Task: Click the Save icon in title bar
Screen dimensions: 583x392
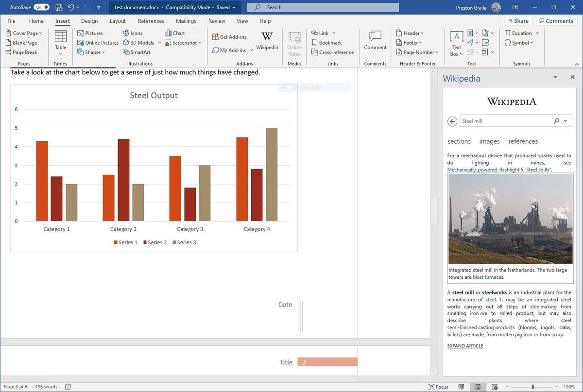Action: coord(59,7)
